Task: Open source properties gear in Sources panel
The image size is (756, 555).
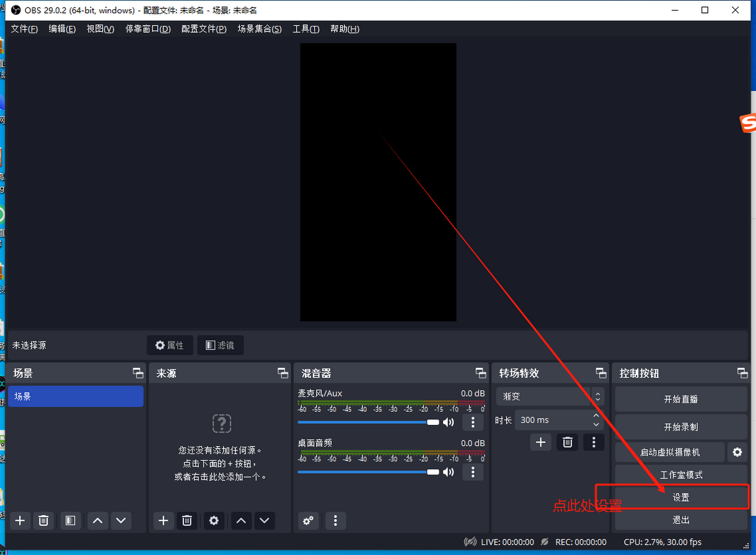Action: (214, 520)
